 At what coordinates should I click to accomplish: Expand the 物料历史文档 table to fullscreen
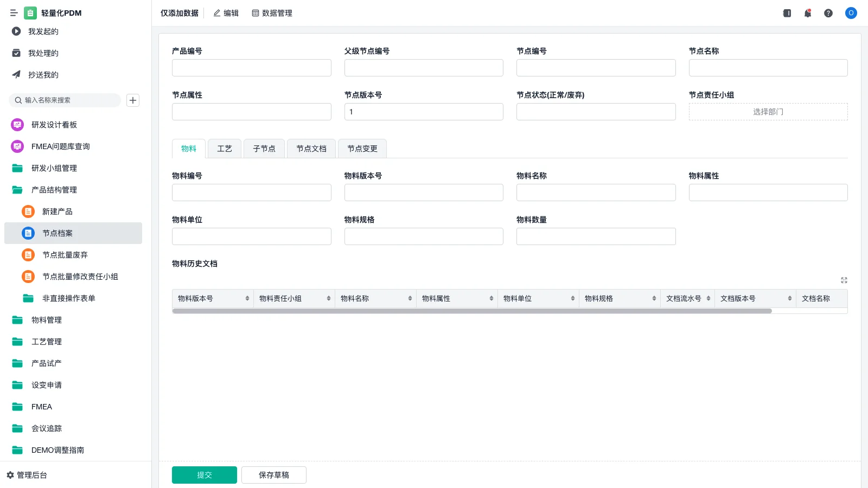pos(844,280)
